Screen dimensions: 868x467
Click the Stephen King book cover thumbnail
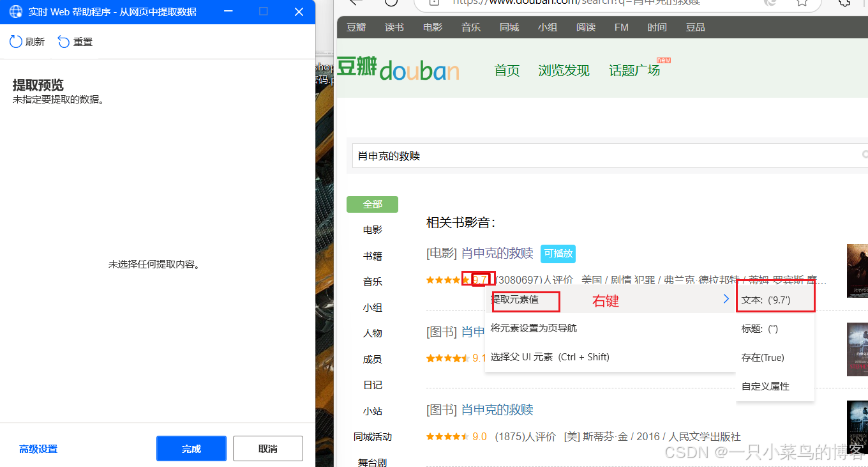tap(857, 427)
